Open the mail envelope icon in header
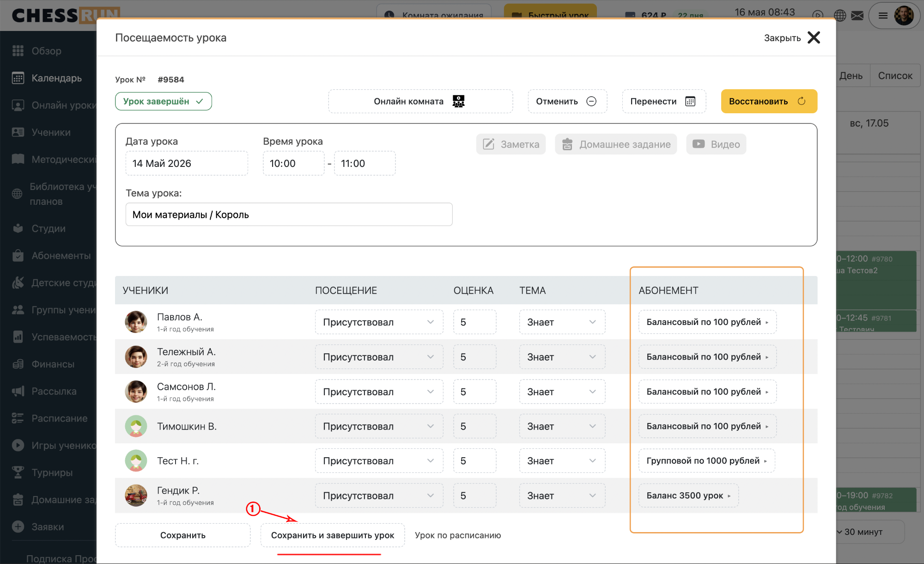The height and width of the screenshot is (564, 924). point(857,16)
